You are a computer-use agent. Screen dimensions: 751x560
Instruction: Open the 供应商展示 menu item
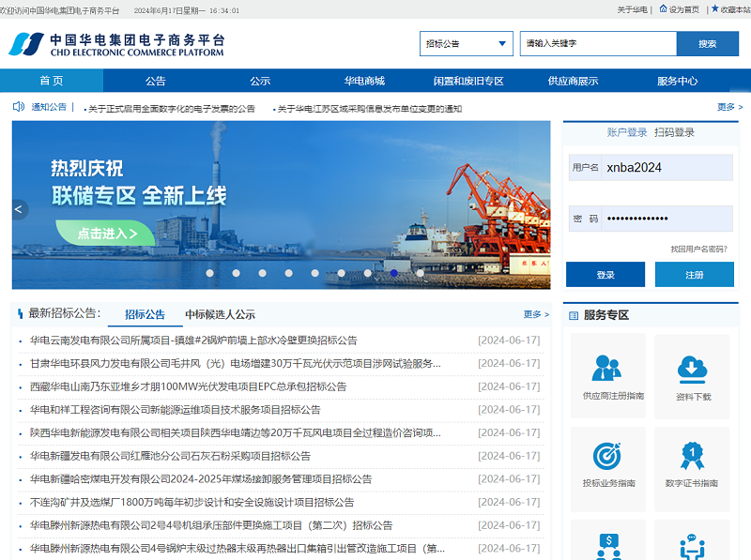click(573, 81)
